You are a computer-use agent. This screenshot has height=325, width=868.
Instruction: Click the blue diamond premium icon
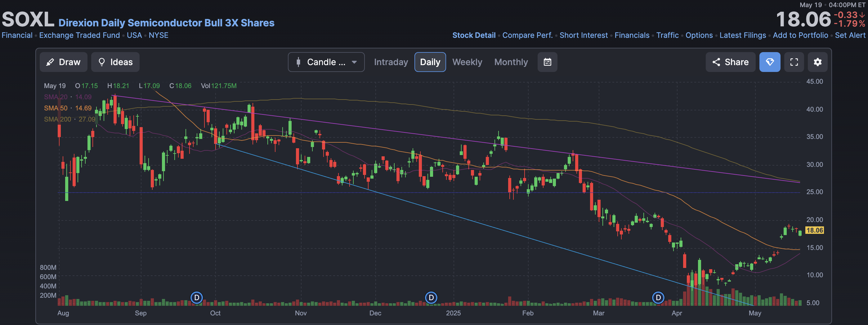(770, 62)
